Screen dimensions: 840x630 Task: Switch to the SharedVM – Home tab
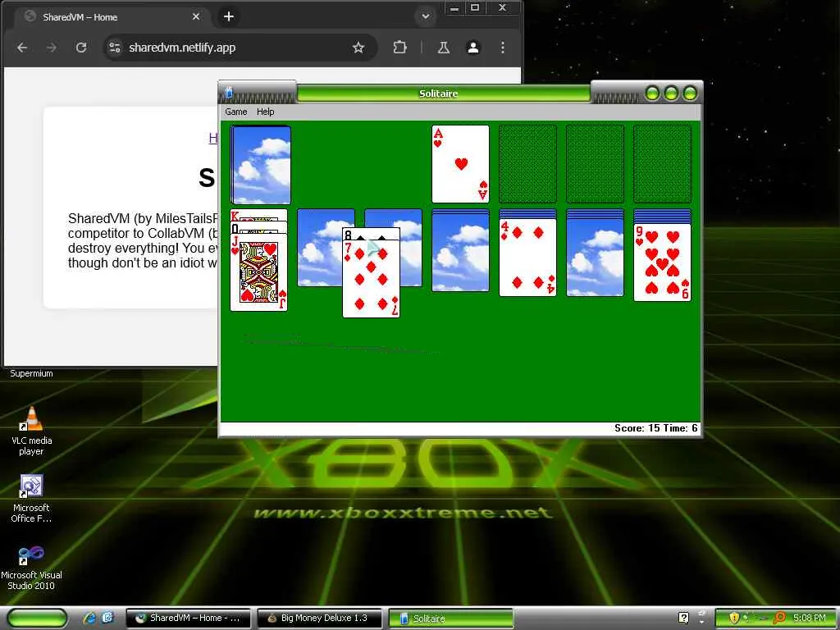(112, 17)
